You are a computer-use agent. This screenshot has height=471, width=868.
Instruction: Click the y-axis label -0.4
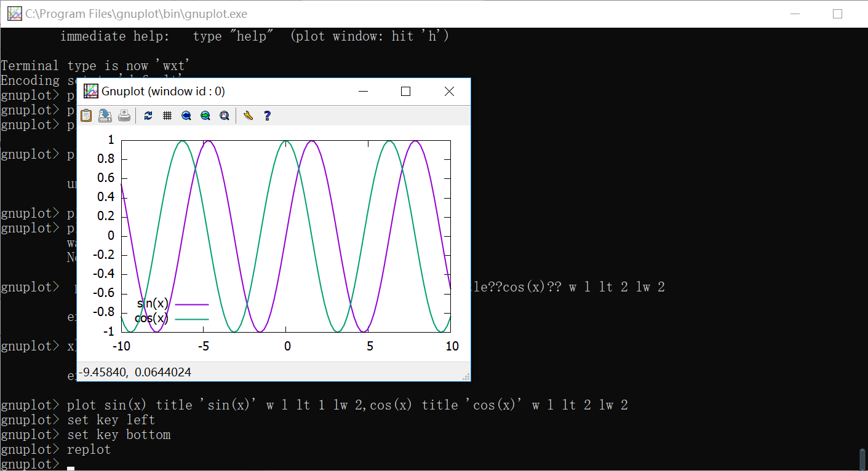pos(104,274)
